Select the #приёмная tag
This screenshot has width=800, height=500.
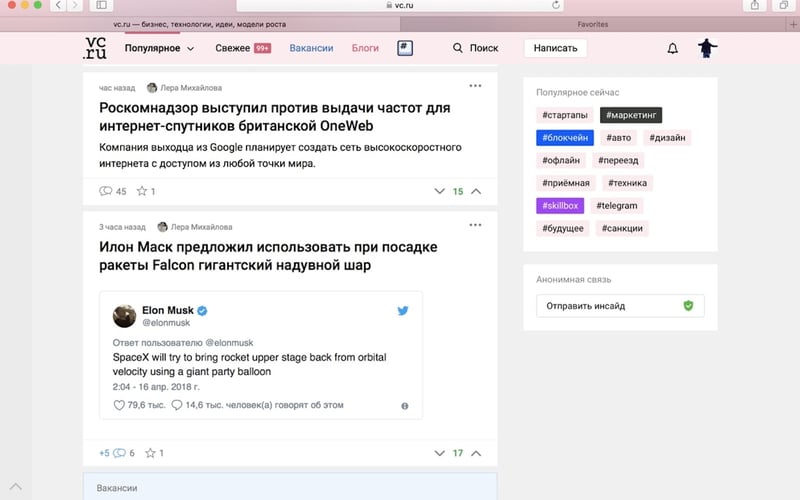(x=566, y=183)
